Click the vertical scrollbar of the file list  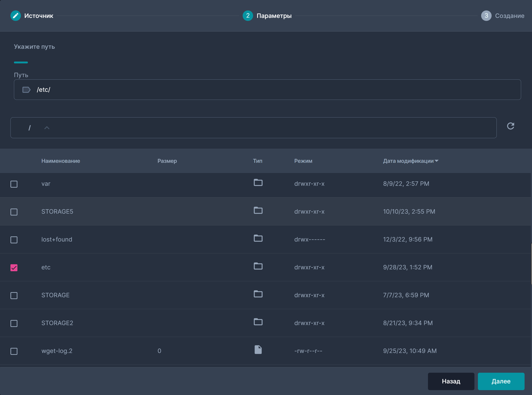[531, 264]
